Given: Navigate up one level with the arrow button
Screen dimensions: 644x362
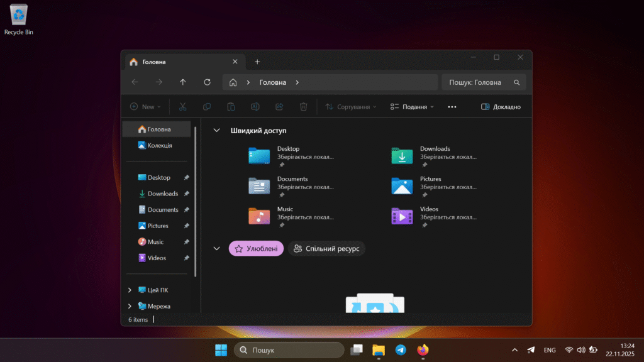Looking at the screenshot, I should 183,82.
